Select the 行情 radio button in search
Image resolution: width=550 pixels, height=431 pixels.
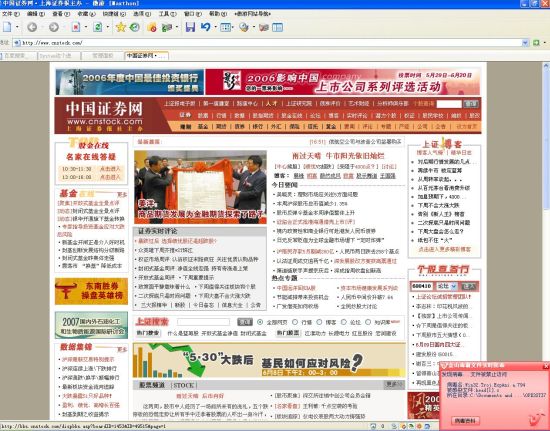(x=295, y=322)
